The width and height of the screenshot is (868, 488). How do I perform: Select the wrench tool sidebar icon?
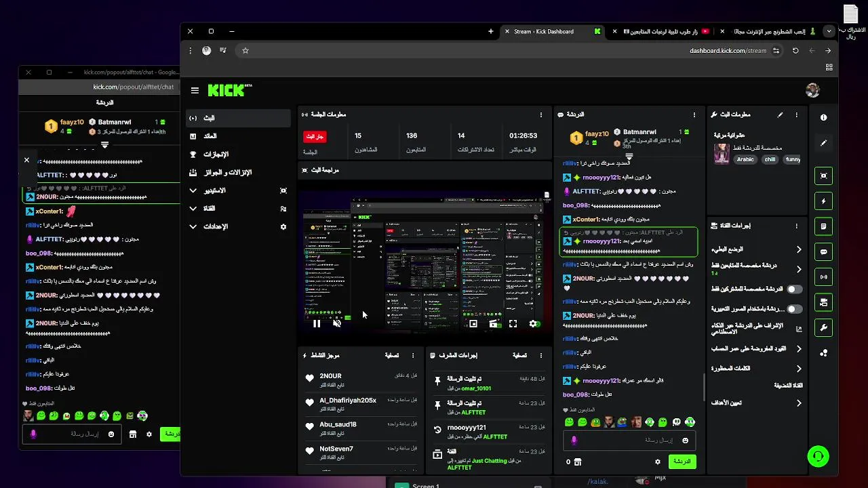click(x=823, y=327)
